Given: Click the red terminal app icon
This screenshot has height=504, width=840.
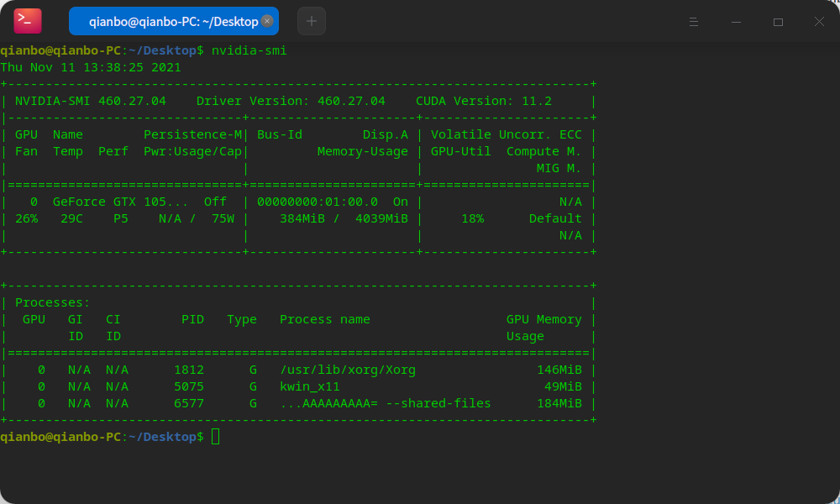Looking at the screenshot, I should click(28, 21).
